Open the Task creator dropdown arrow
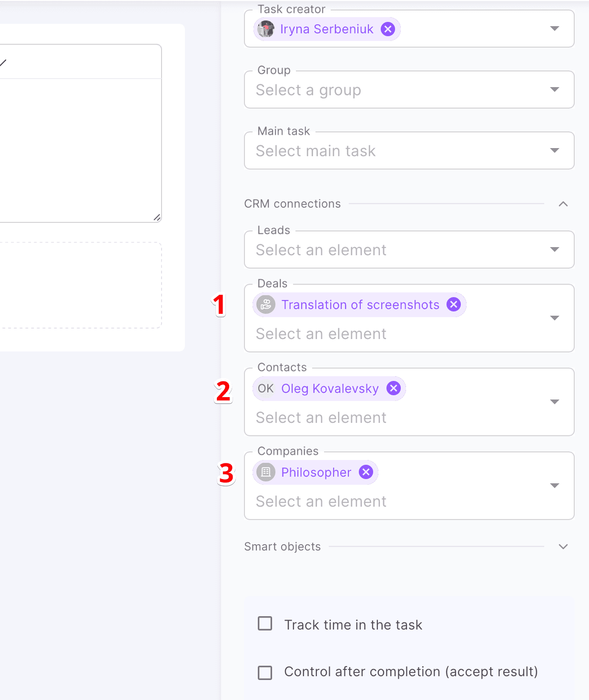The width and height of the screenshot is (589, 700). point(554,29)
